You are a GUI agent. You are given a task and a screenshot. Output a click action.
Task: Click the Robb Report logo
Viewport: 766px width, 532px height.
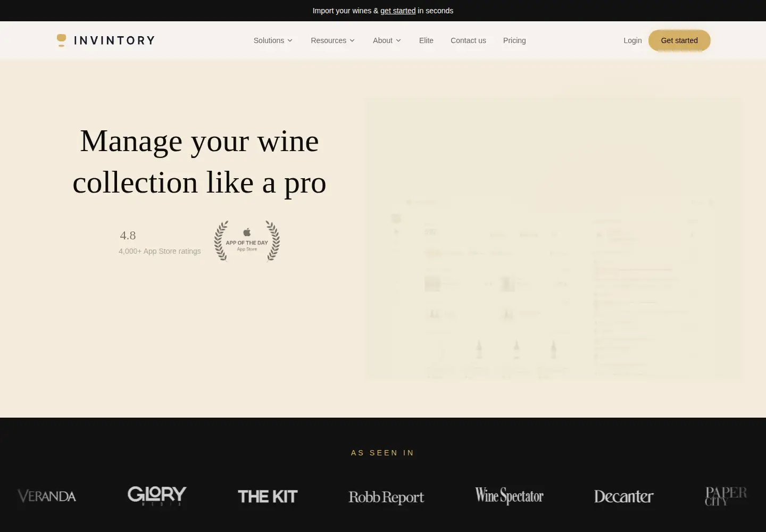tap(386, 497)
